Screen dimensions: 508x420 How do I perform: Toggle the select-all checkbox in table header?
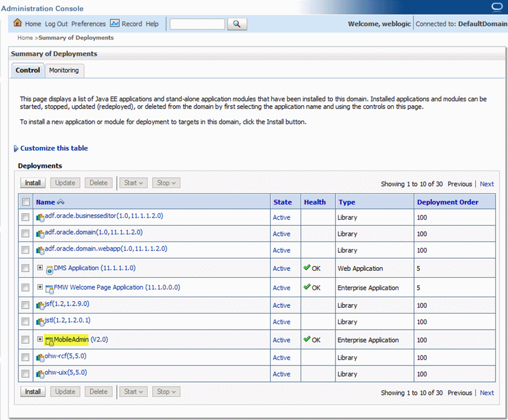(x=26, y=202)
